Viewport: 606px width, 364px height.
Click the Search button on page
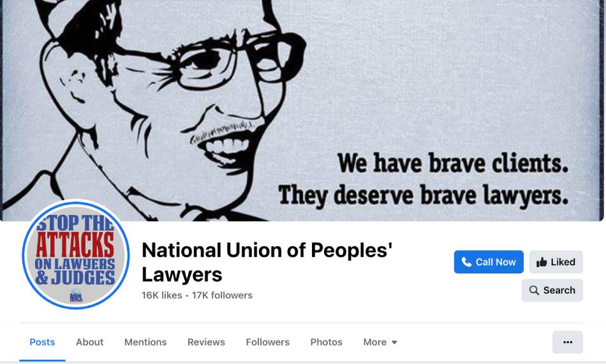[552, 290]
